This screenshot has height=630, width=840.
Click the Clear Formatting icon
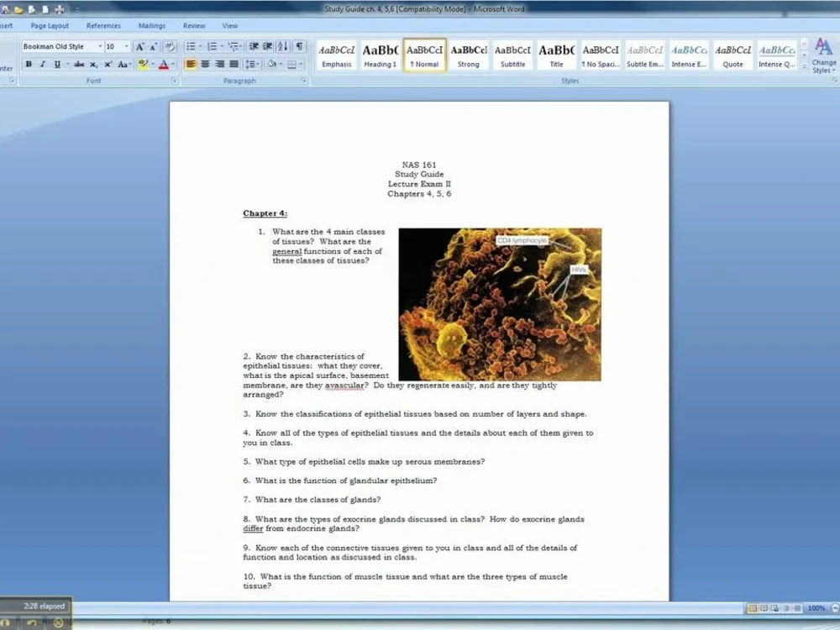170,46
